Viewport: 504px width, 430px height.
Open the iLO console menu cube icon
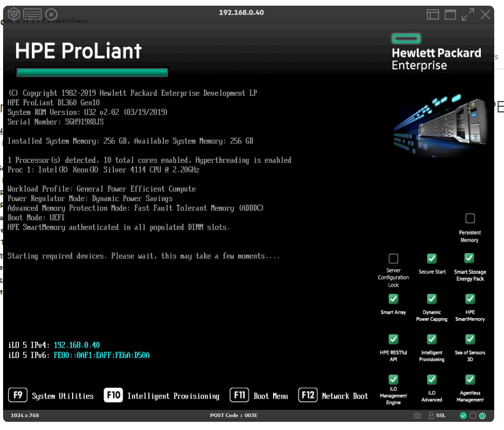click(x=14, y=14)
